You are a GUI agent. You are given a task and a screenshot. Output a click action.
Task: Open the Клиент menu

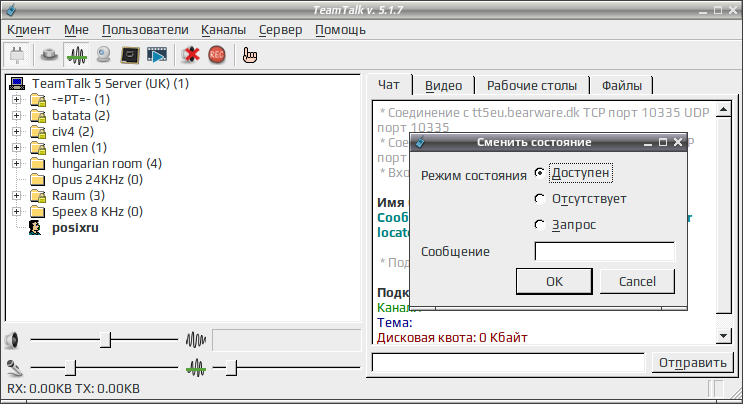[x=29, y=30]
